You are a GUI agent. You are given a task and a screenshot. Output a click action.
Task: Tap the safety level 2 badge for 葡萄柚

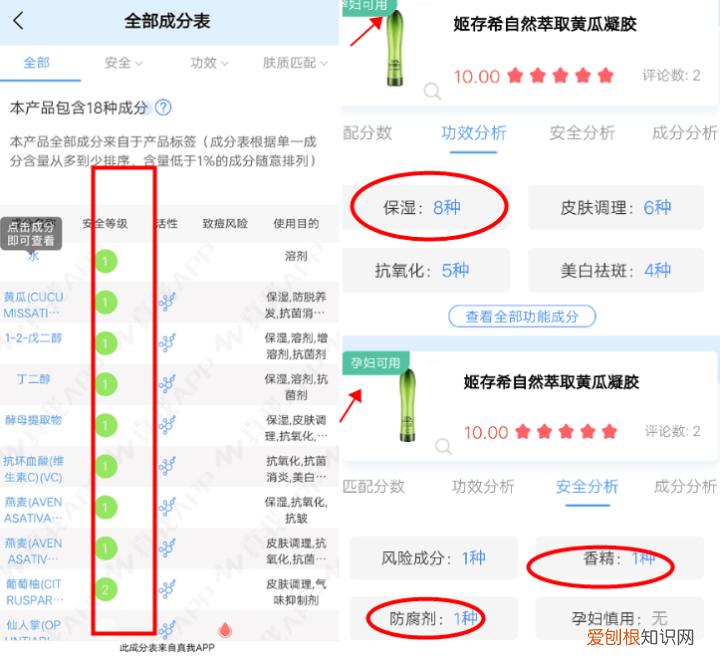(x=106, y=589)
